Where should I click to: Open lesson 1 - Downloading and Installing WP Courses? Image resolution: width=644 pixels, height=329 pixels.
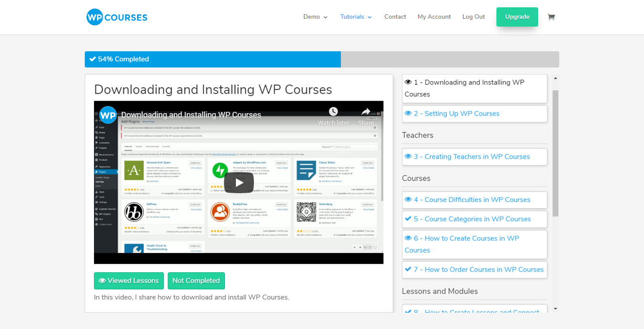click(x=475, y=88)
